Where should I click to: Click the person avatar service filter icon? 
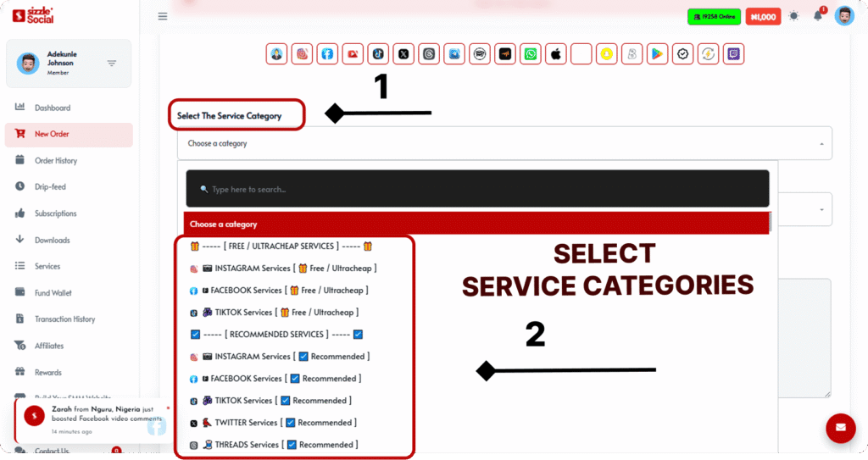pyautogui.click(x=276, y=53)
